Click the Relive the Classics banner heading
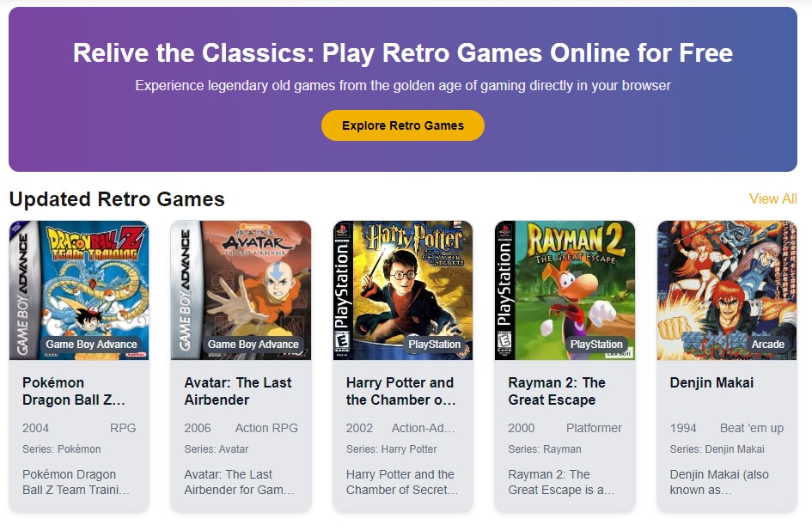Viewport: 812px width, 531px height. pos(403,53)
